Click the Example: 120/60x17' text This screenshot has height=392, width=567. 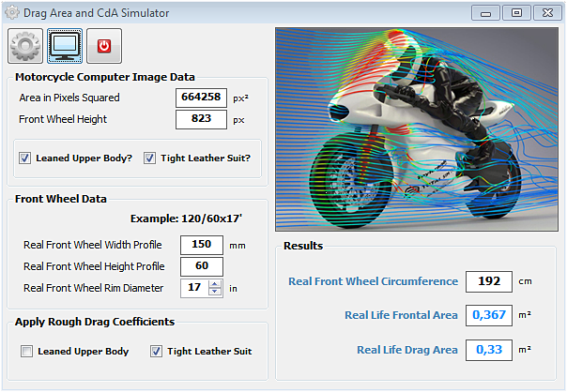(x=186, y=219)
